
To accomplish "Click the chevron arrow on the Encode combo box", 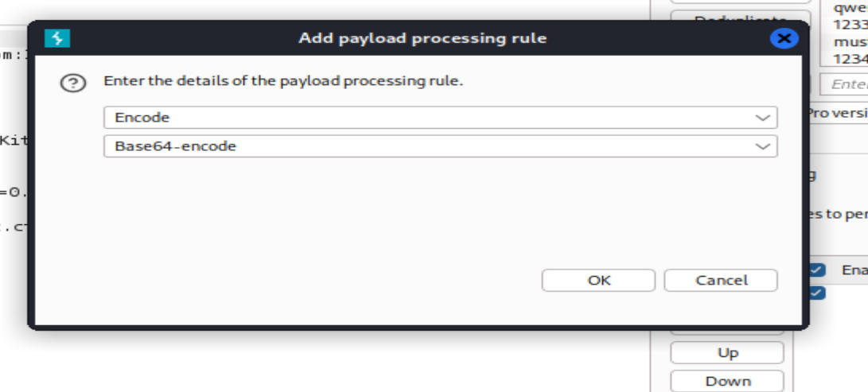I will [x=763, y=118].
